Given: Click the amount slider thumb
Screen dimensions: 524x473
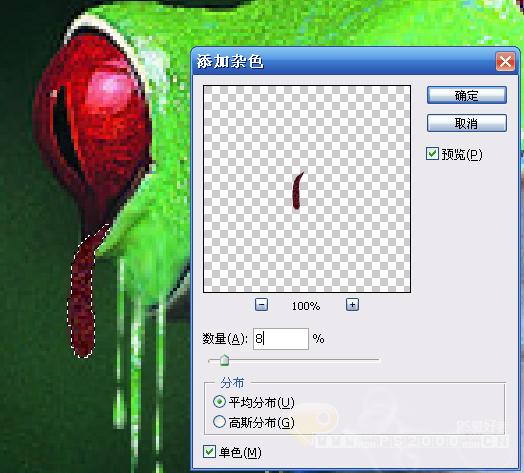Looking at the screenshot, I should pos(225,360).
